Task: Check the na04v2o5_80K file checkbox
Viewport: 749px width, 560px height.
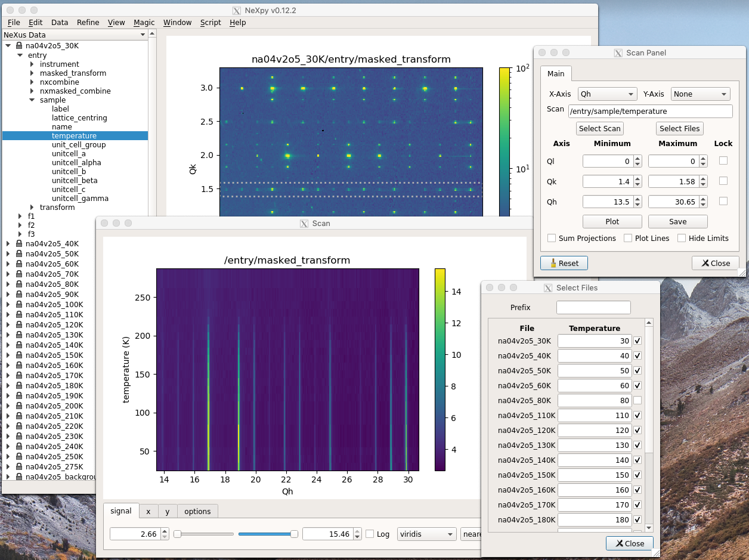Action: click(637, 400)
